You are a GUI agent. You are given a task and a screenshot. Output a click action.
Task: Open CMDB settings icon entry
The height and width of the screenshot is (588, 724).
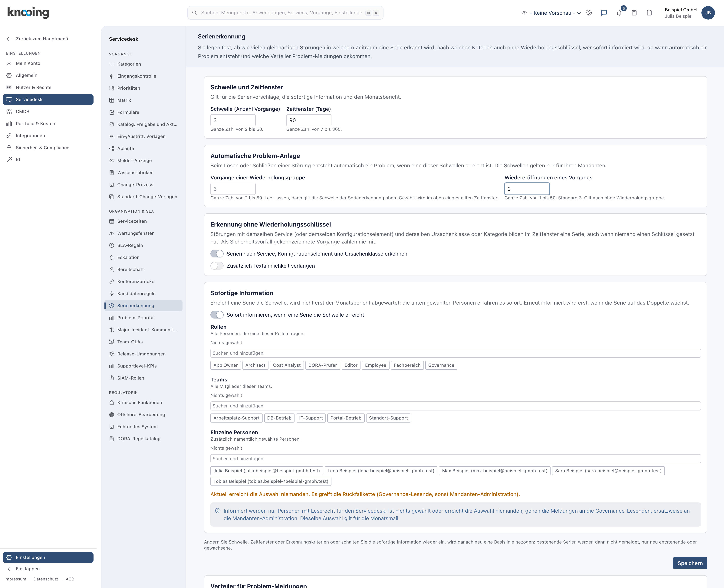coord(48,111)
